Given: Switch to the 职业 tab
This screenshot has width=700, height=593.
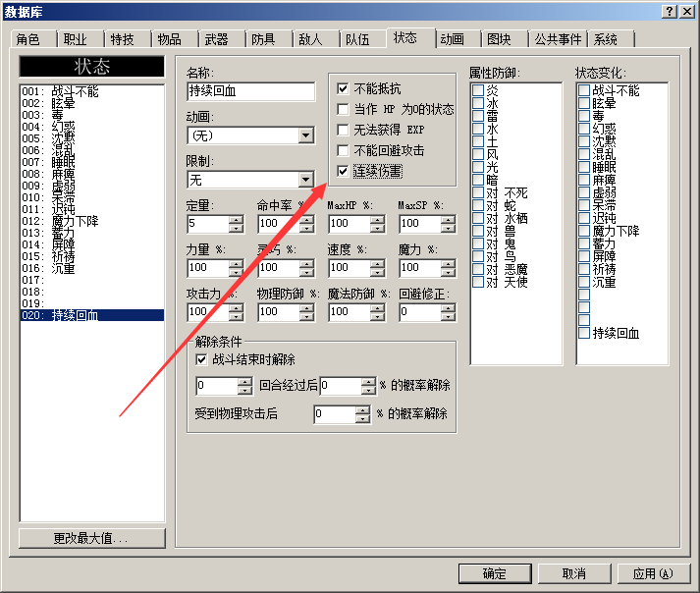Looking at the screenshot, I should pyautogui.click(x=81, y=39).
